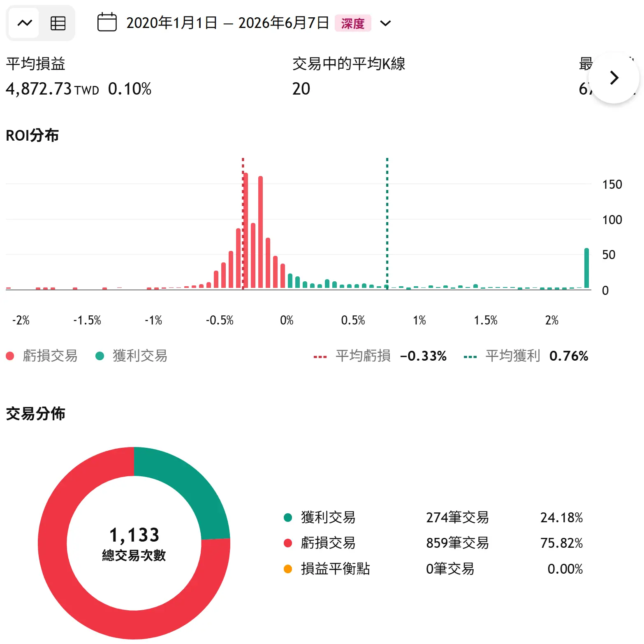Click the 深度 badge label

353,23
